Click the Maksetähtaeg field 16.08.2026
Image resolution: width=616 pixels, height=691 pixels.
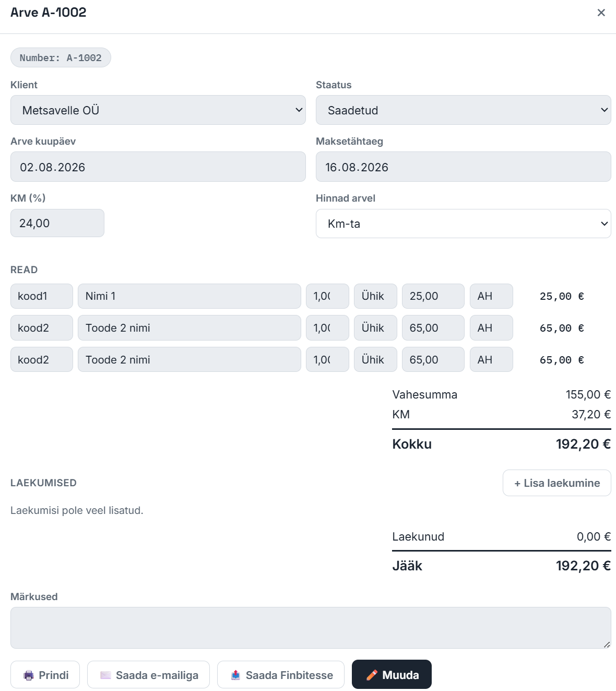[464, 167]
